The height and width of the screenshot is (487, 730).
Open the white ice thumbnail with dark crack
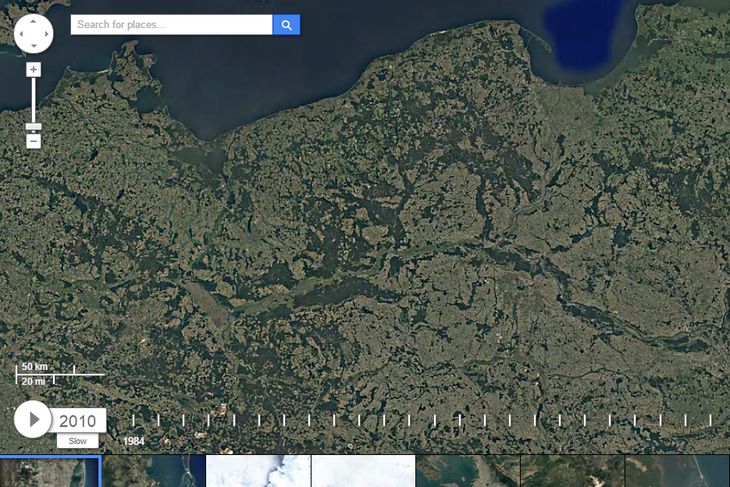point(258,471)
